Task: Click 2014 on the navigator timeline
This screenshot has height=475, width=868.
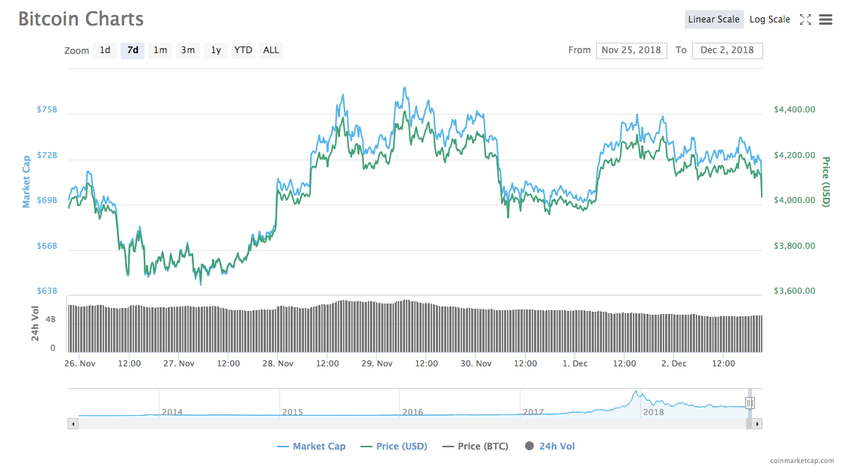Action: point(172,412)
